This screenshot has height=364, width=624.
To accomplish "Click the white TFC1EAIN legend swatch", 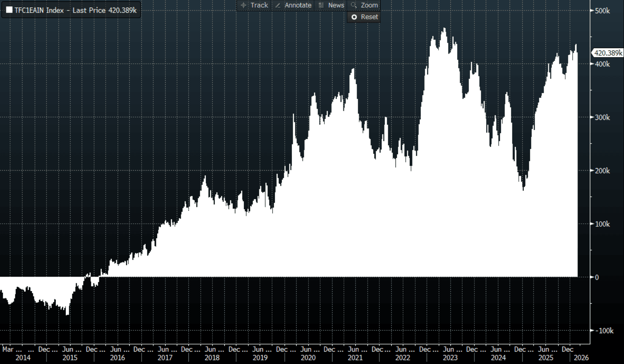I will point(9,10).
